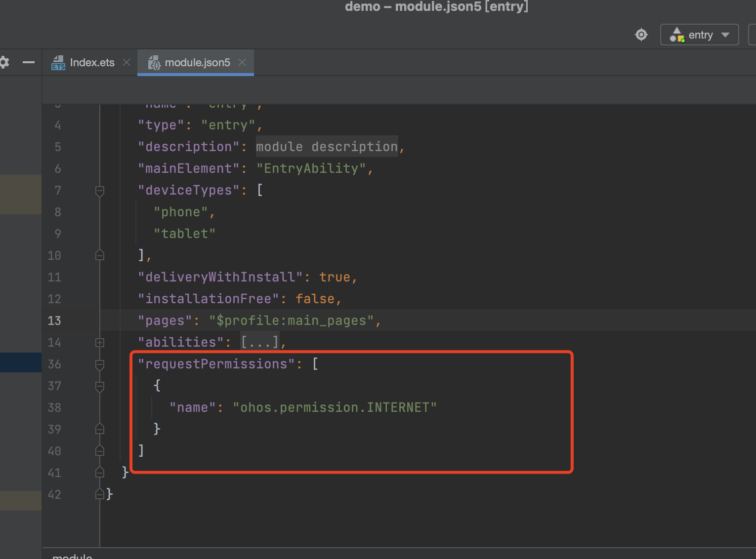Open the entry run configuration dropdown
The width and height of the screenshot is (756, 559).
point(699,35)
